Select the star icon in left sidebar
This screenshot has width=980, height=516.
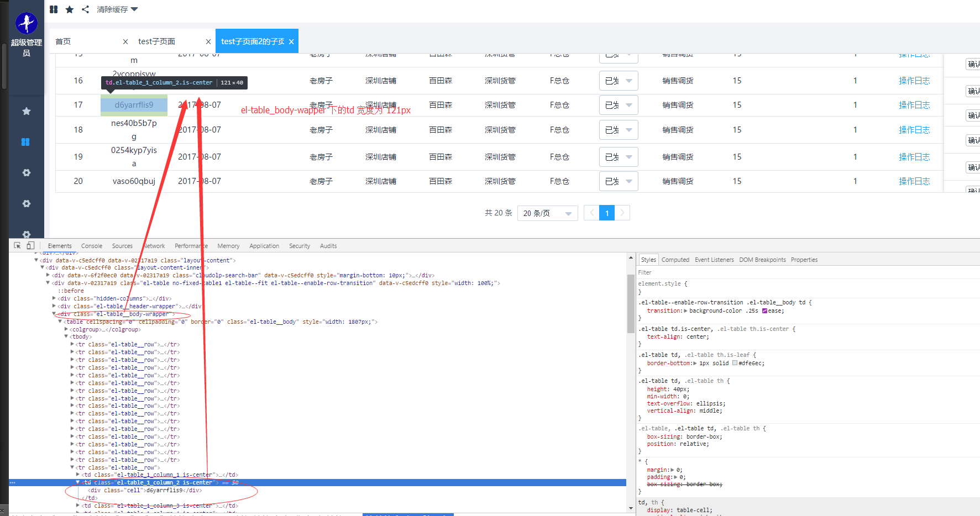25,110
